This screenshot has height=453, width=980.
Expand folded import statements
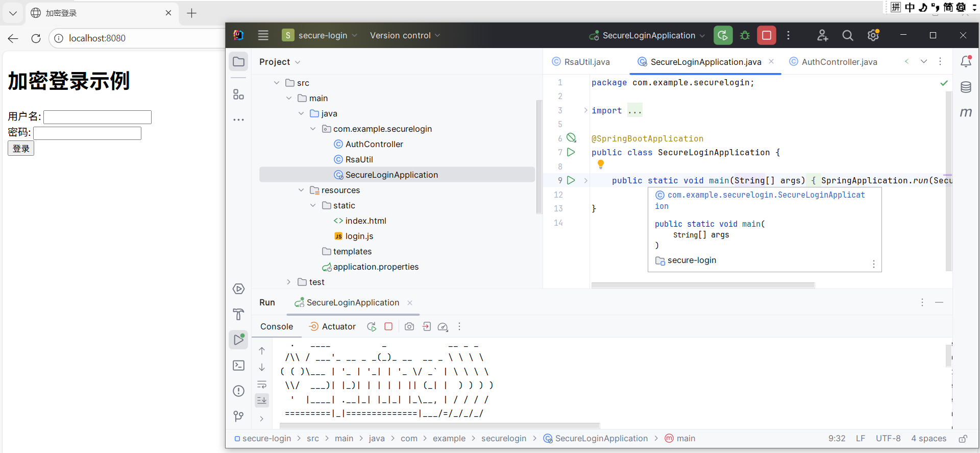click(585, 110)
